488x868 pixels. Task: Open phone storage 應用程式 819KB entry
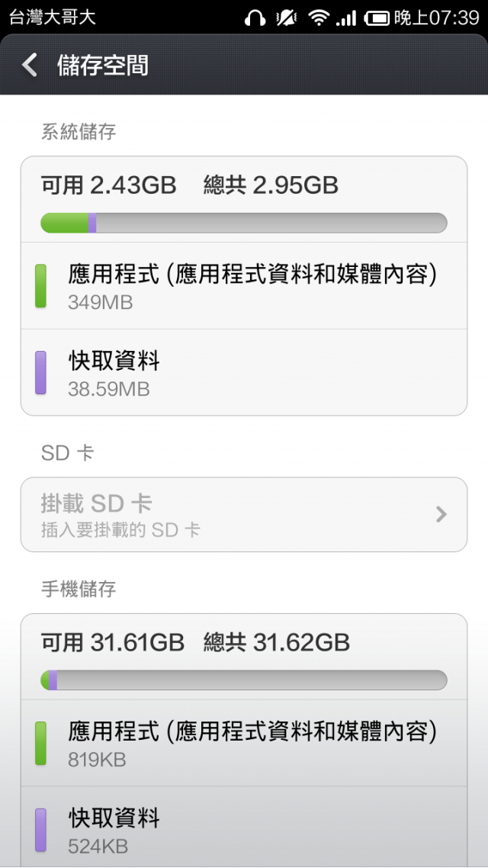point(244,744)
